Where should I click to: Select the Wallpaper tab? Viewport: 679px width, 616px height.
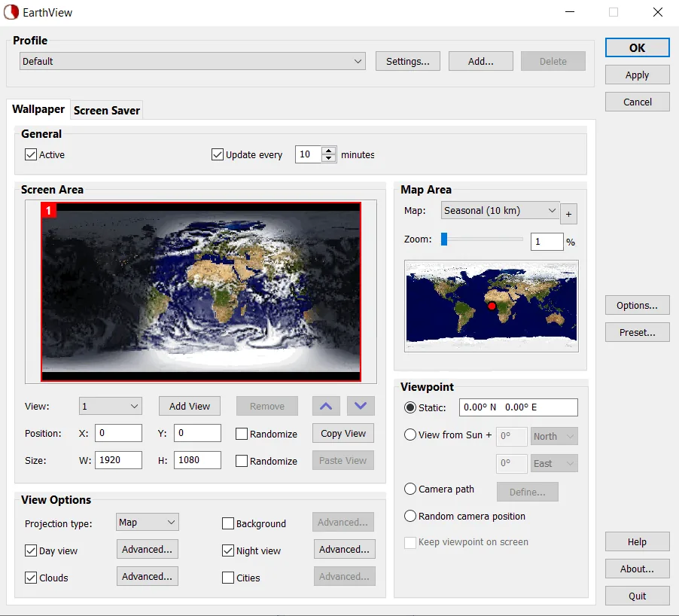pos(38,109)
